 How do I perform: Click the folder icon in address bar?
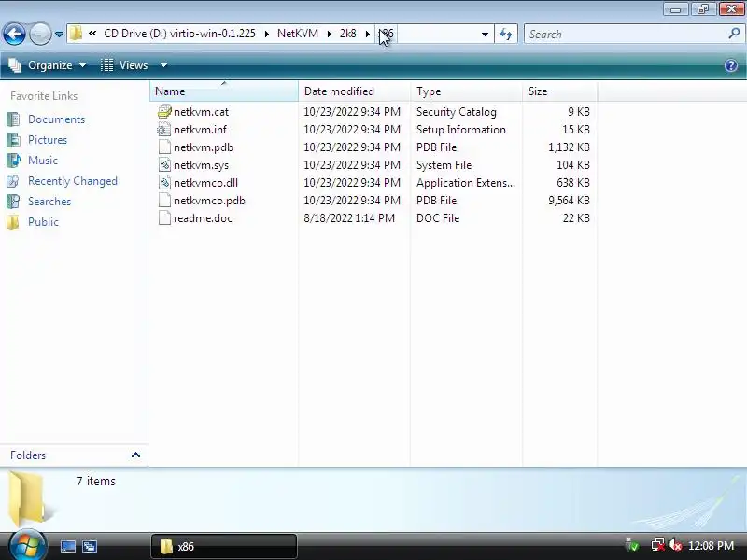(x=76, y=34)
